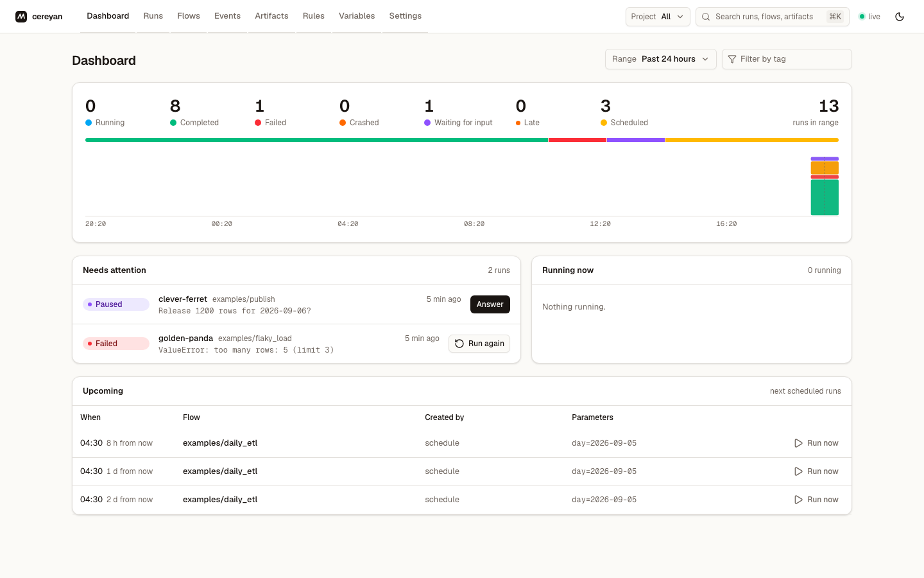Click the next scheduled runs label

[x=805, y=391]
